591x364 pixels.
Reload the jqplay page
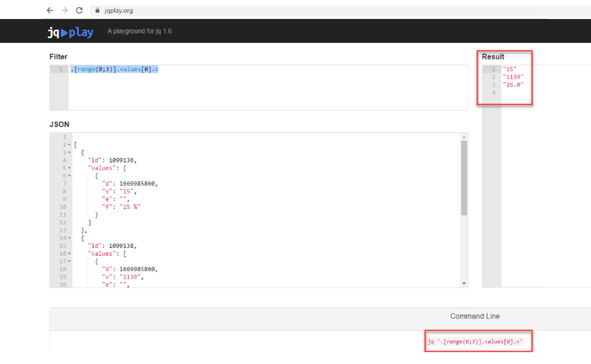pyautogui.click(x=79, y=10)
